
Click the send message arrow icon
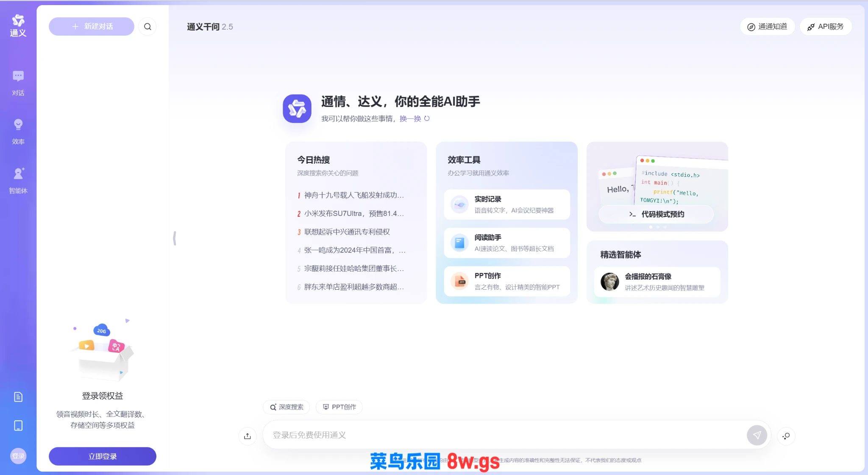click(757, 435)
